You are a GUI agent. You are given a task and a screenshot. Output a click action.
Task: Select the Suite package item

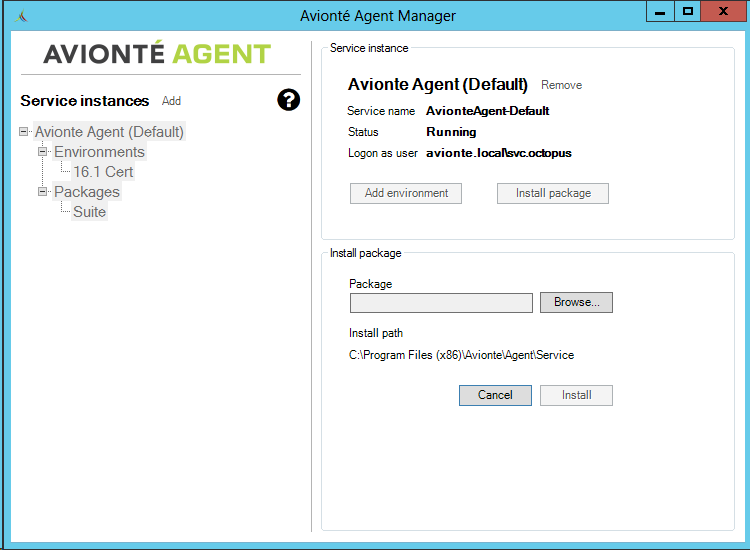(x=89, y=211)
